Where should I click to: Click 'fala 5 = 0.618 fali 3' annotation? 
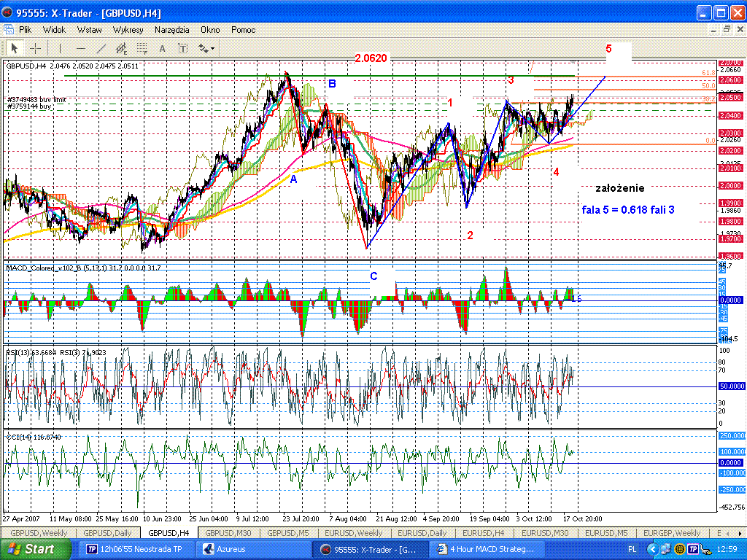[x=628, y=209]
